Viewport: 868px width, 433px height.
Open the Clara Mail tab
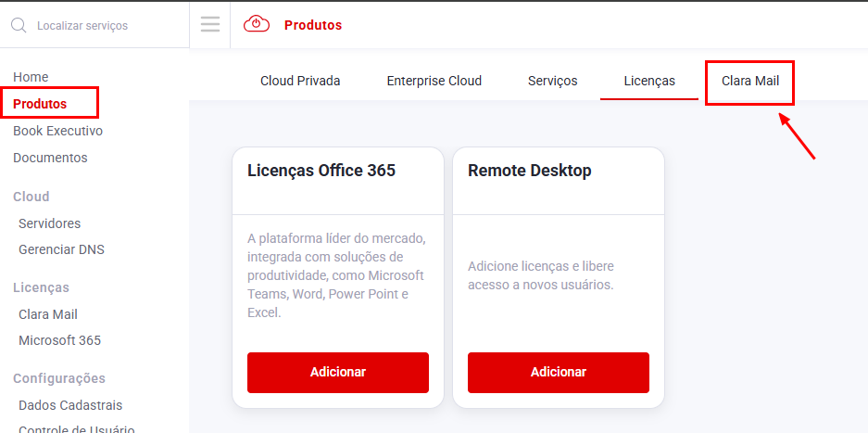(750, 81)
